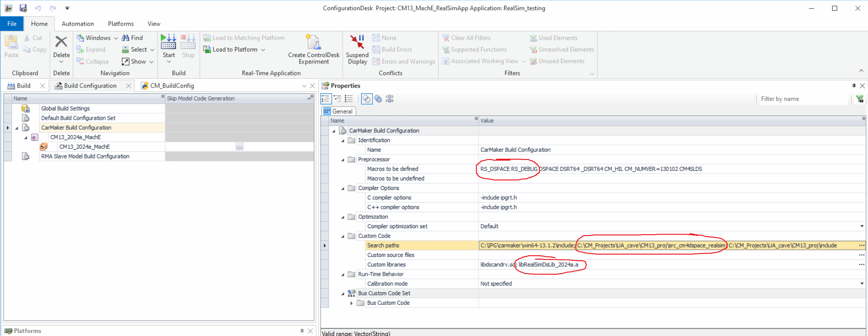Collapse the Preprocessor group
Viewport: 868px width, 336px height.
343,160
